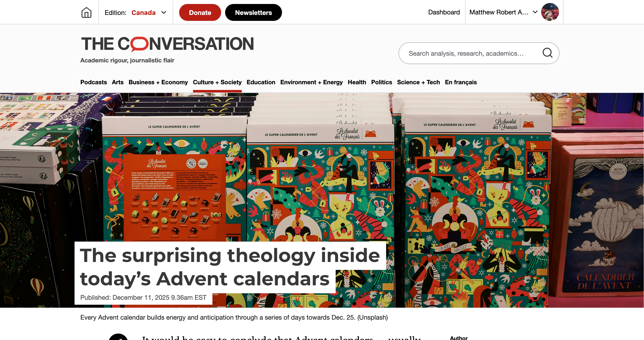The image size is (644, 340).
Task: Select the Culture + Society tab
Action: [217, 82]
